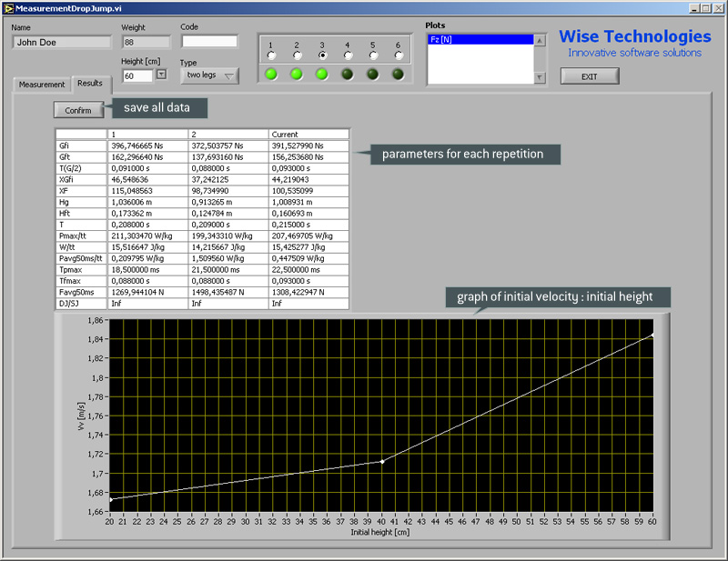Click the Plots list scroll down arrow

[x=540, y=77]
